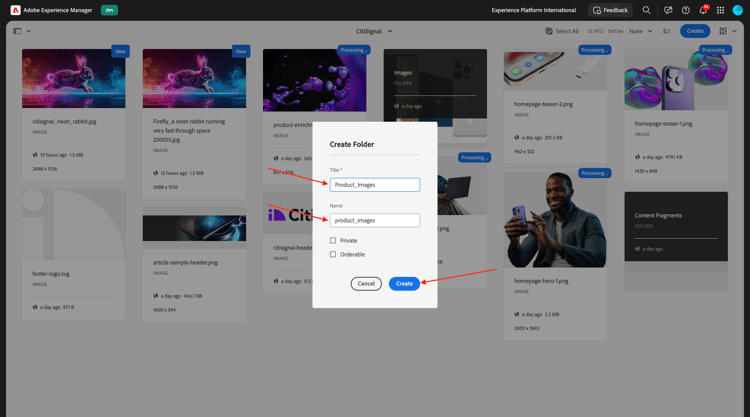Click the dev environment badge
Image resolution: width=750 pixels, height=417 pixels.
coord(110,10)
